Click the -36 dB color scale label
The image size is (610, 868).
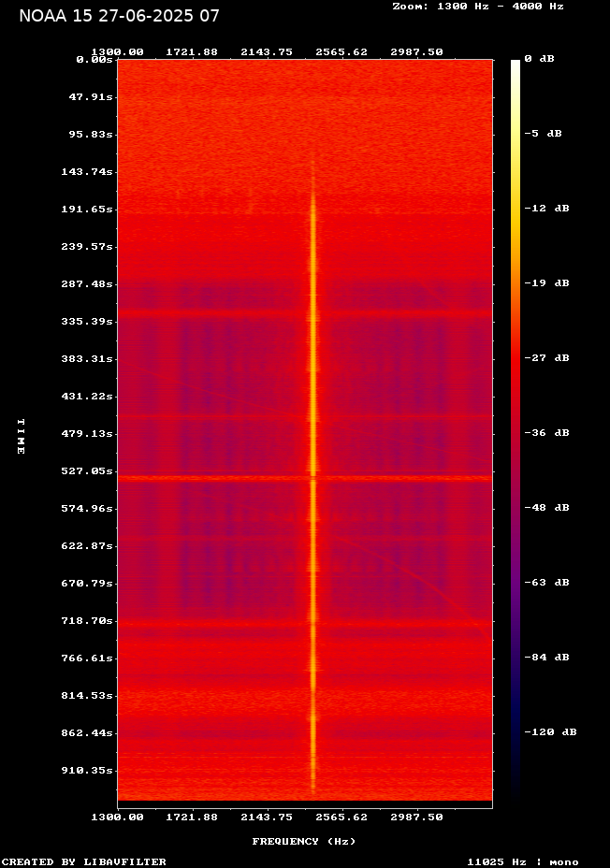pos(547,432)
